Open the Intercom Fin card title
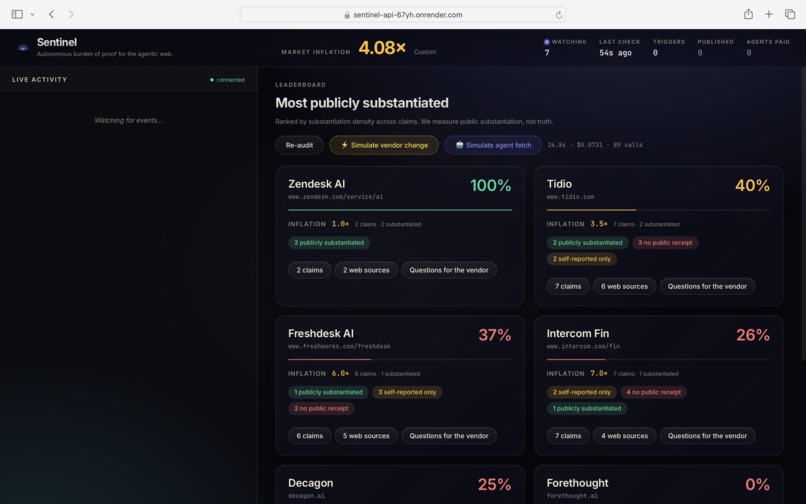Image resolution: width=806 pixels, height=504 pixels. [578, 334]
